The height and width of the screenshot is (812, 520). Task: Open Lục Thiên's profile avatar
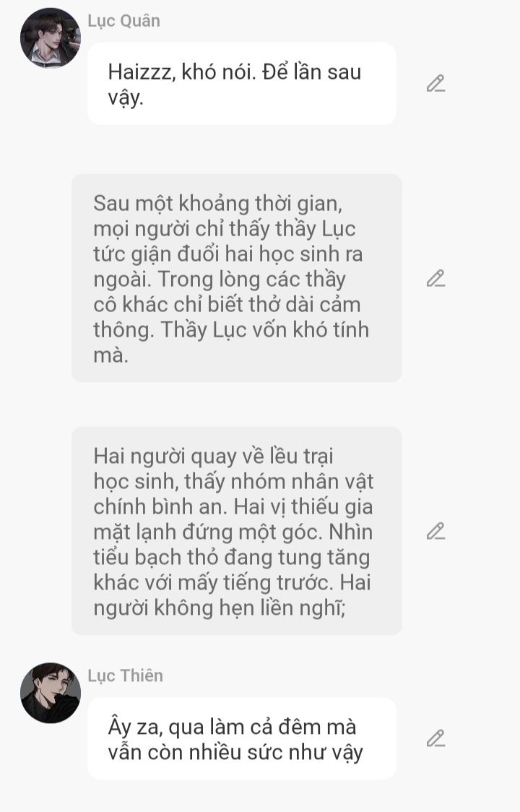[51, 693]
